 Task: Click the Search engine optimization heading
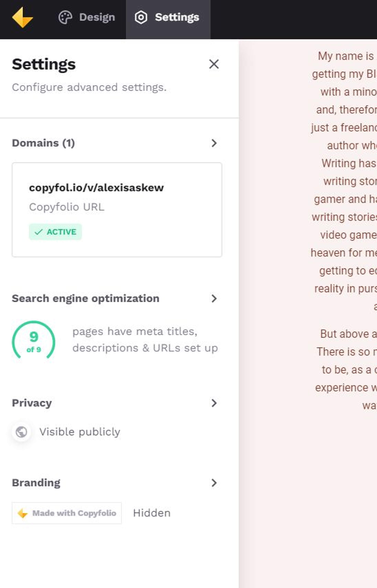tap(85, 299)
